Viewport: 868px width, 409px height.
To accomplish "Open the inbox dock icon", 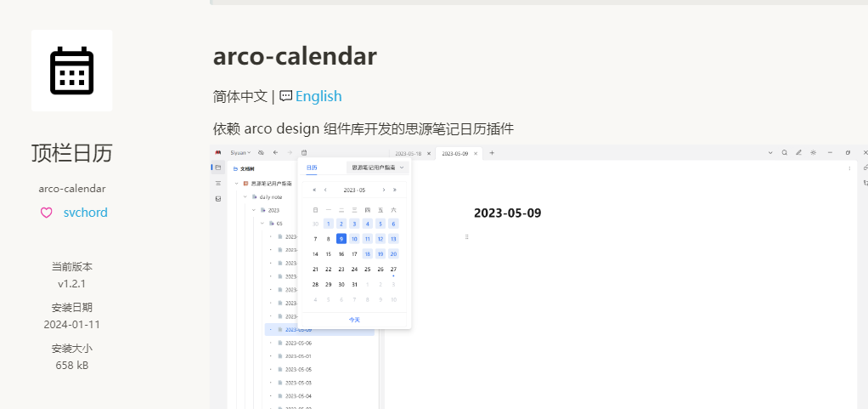I will pos(217,198).
